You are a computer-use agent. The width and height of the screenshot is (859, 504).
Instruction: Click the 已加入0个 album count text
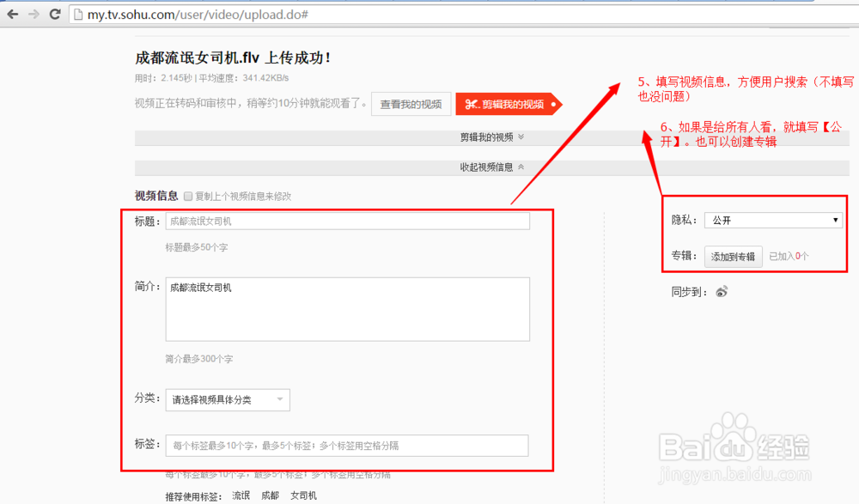[789, 256]
